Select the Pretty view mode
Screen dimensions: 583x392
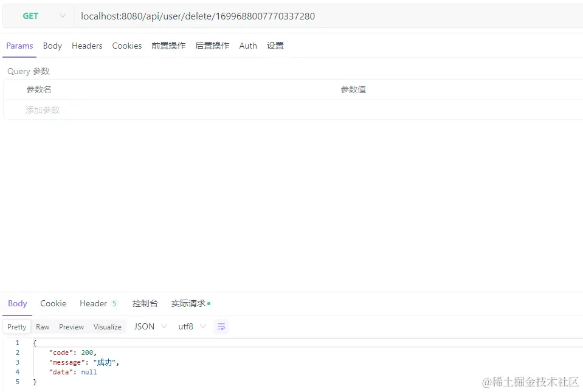click(17, 326)
